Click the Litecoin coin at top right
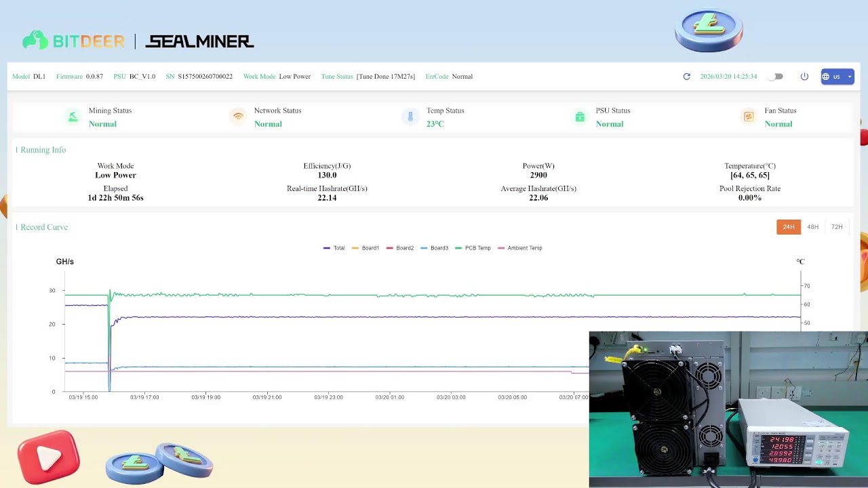 [x=709, y=30]
